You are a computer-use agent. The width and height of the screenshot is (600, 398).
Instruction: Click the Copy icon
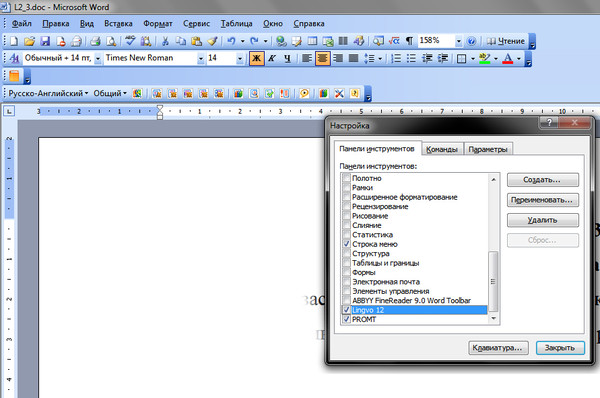(x=181, y=41)
